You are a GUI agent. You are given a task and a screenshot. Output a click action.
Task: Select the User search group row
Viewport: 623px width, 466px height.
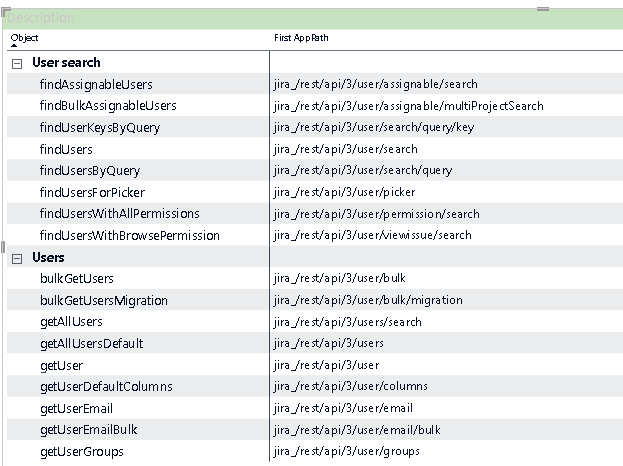(x=315, y=62)
